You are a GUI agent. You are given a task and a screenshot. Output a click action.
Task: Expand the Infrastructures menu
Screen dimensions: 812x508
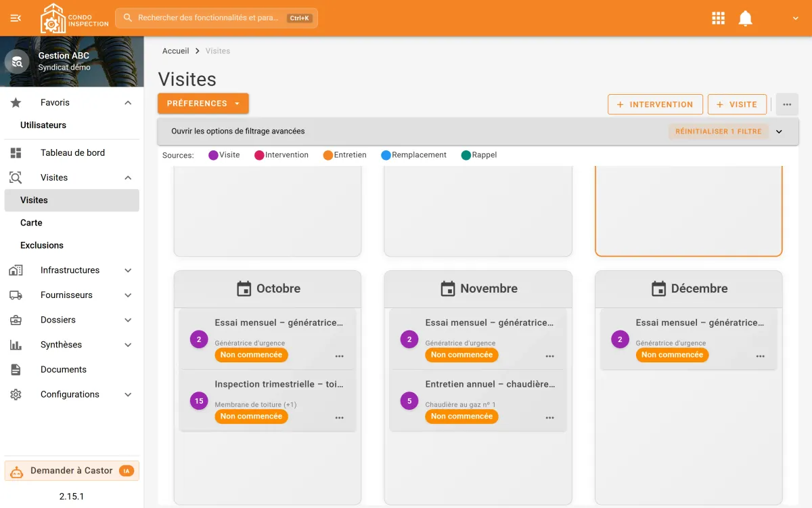point(128,270)
